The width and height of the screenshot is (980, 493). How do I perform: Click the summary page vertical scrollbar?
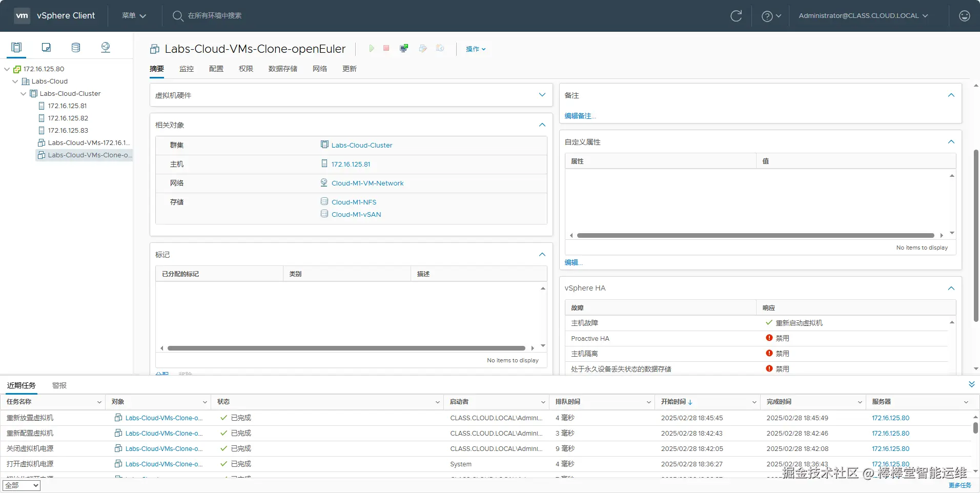pos(976,236)
